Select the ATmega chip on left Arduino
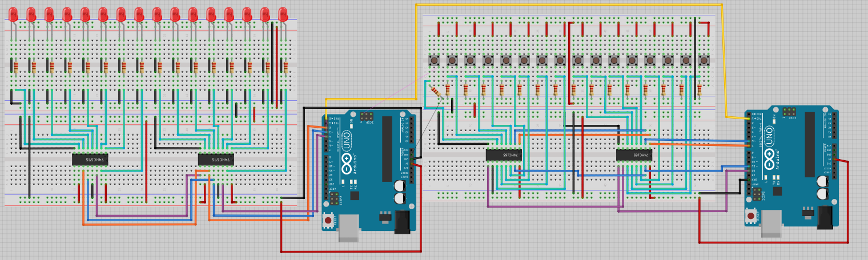This screenshot has height=260, width=868. coord(387,148)
